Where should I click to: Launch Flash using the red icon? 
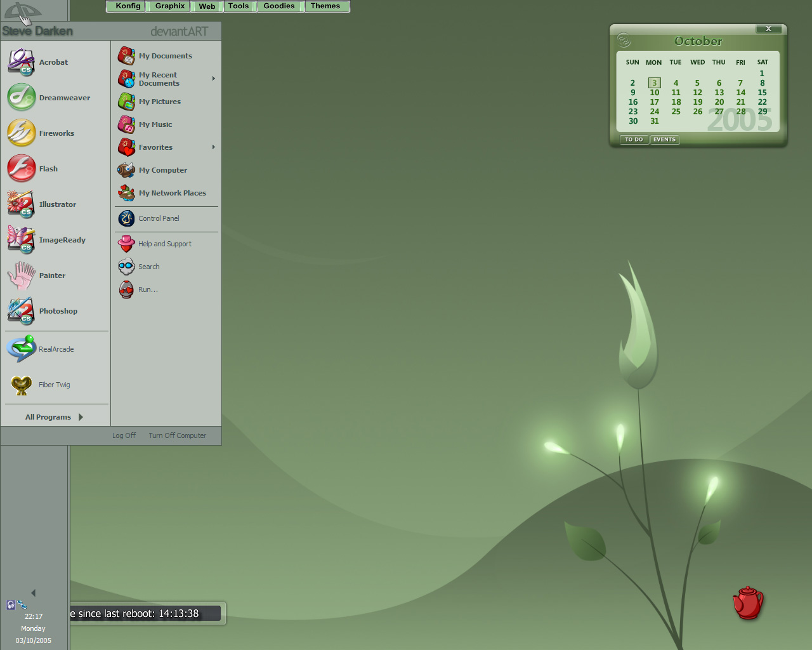[x=21, y=169]
